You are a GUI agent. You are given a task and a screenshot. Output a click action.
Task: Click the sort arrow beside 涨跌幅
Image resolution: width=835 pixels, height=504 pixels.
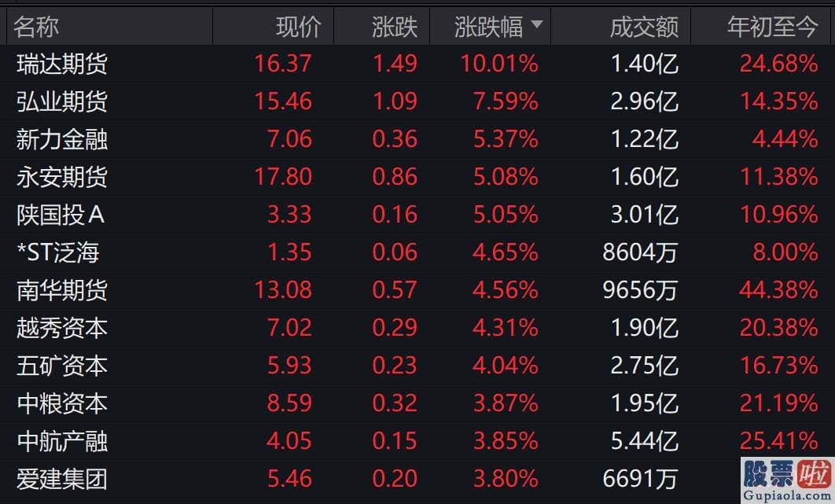(x=537, y=24)
